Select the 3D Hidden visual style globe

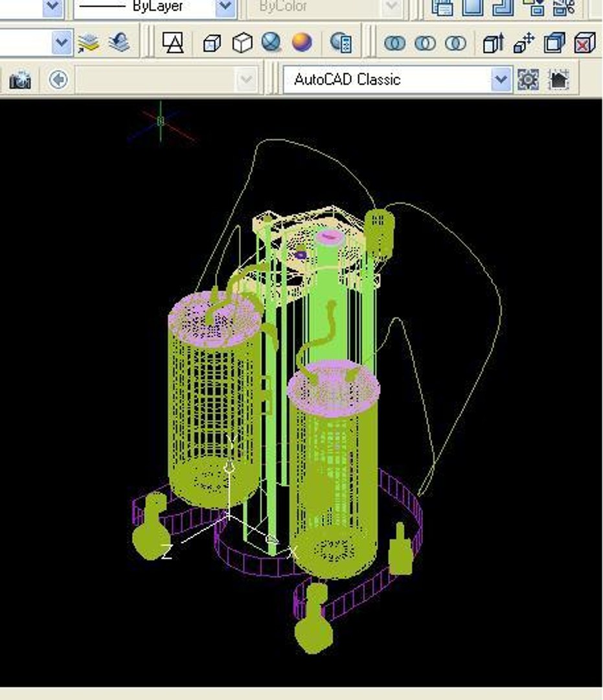(242, 43)
